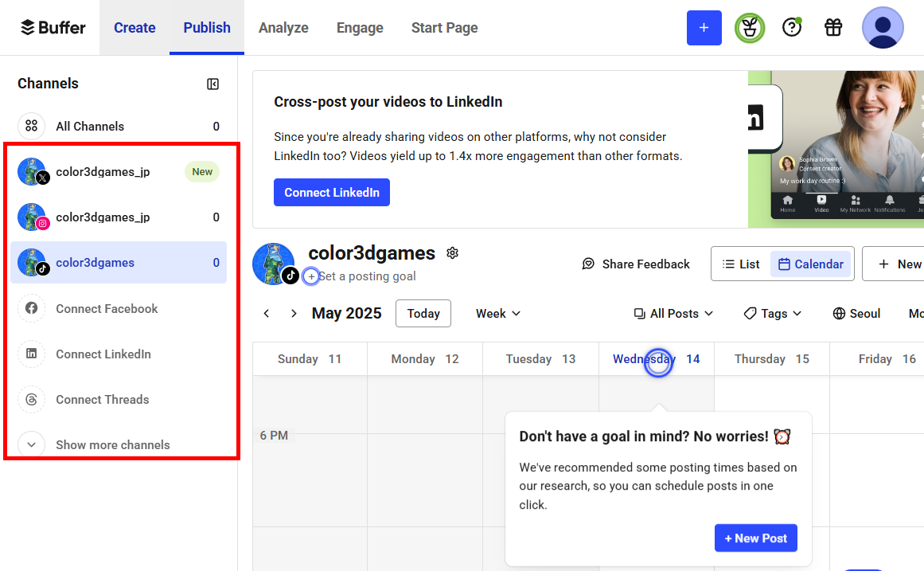
Task: Go to previous week arrow
Action: click(x=267, y=313)
